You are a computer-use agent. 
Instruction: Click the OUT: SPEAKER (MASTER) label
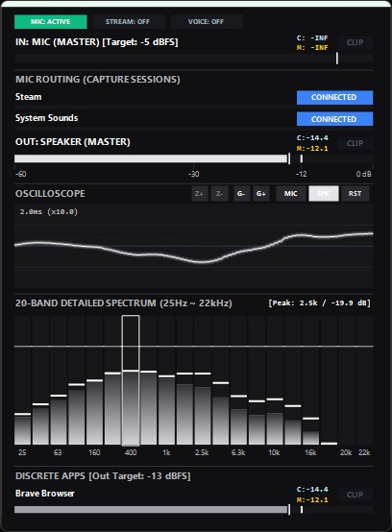point(73,142)
